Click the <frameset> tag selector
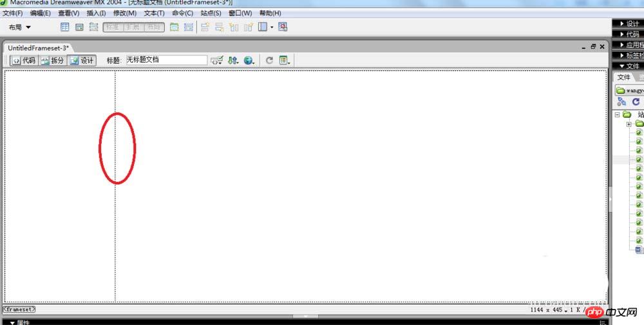The width and height of the screenshot is (644, 325). 19,309
